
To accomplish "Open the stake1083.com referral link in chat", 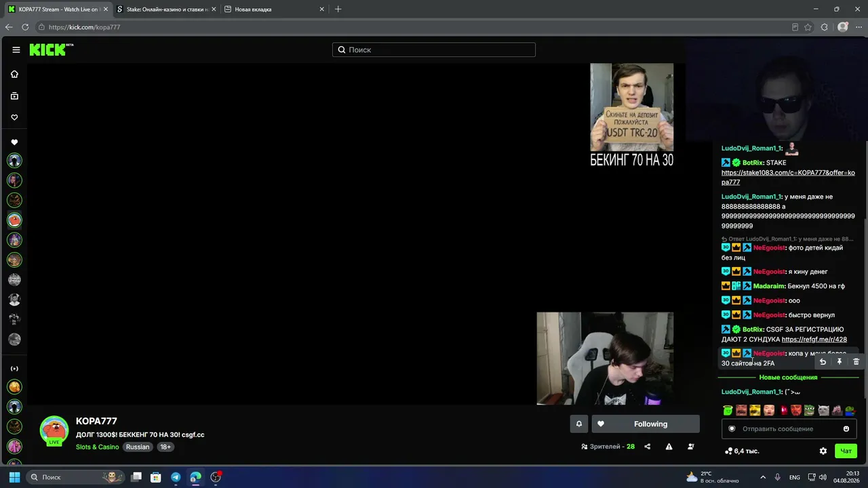I will pos(788,178).
